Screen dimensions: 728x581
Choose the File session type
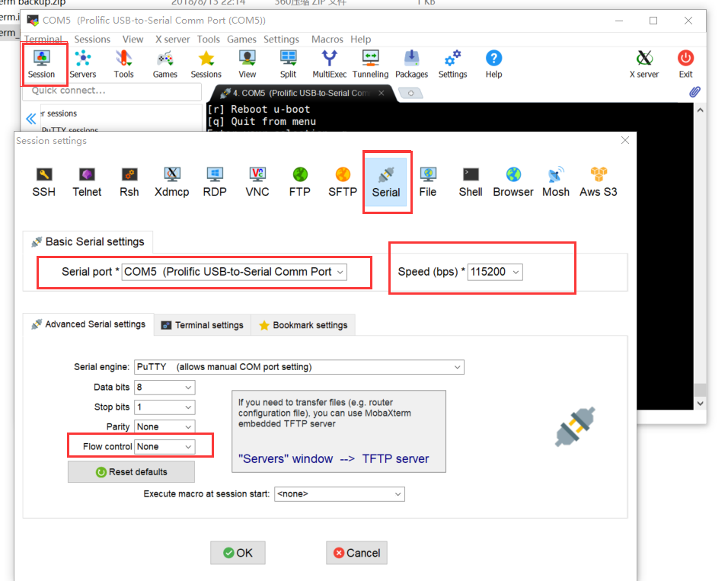tap(428, 182)
